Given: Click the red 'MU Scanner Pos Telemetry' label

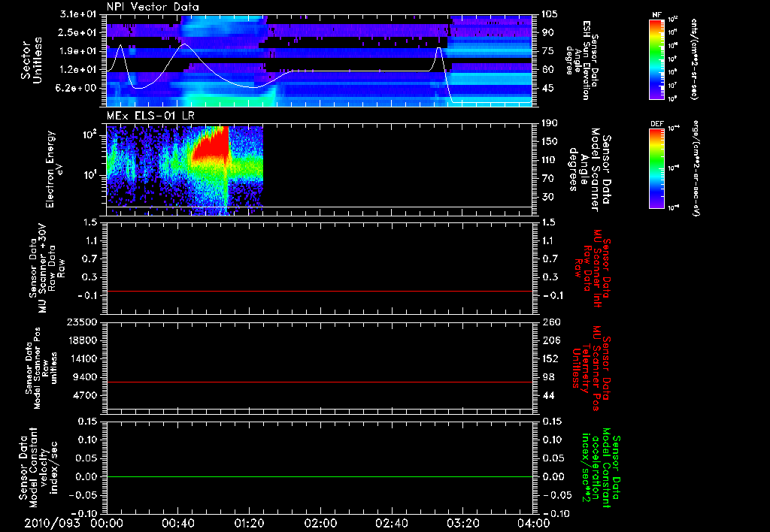Looking at the screenshot, I should point(591,368).
